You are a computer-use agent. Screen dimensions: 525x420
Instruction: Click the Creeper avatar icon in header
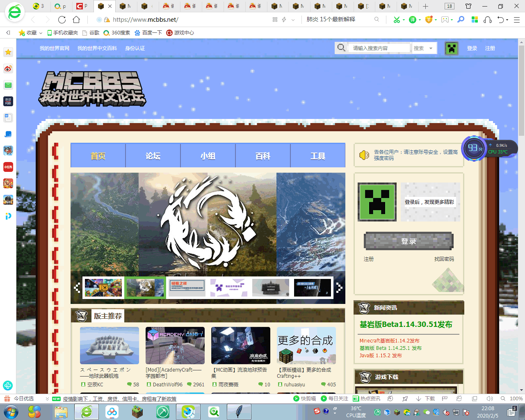click(x=452, y=48)
